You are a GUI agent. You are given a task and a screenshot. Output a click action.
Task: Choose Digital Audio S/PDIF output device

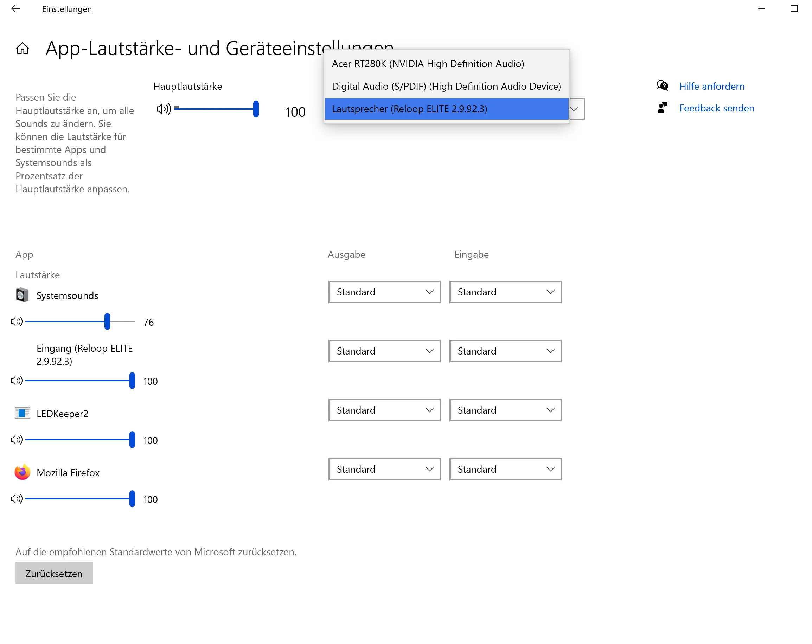(x=446, y=86)
